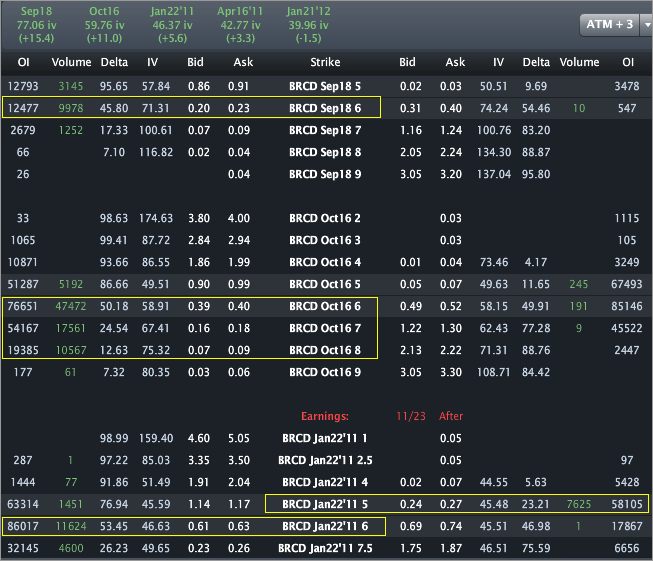The height and width of the screenshot is (561, 653).
Task: Select the BRCD Jan22'11 6 strike
Action: click(x=325, y=526)
